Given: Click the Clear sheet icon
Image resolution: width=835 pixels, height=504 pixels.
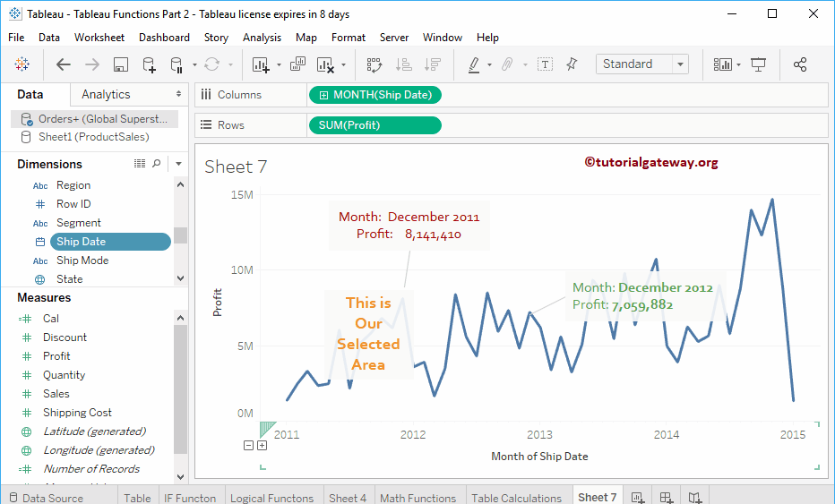Looking at the screenshot, I should [324, 64].
